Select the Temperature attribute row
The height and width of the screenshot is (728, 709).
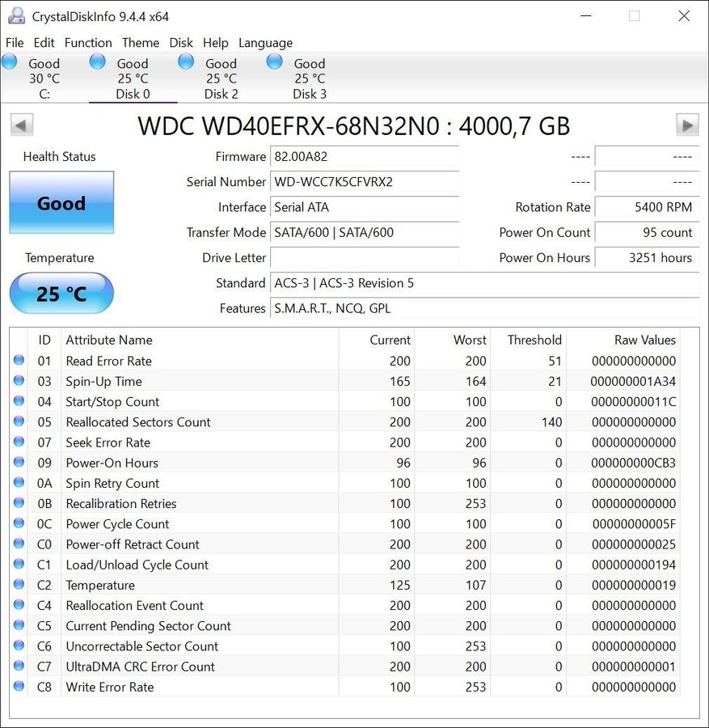pyautogui.click(x=100, y=585)
